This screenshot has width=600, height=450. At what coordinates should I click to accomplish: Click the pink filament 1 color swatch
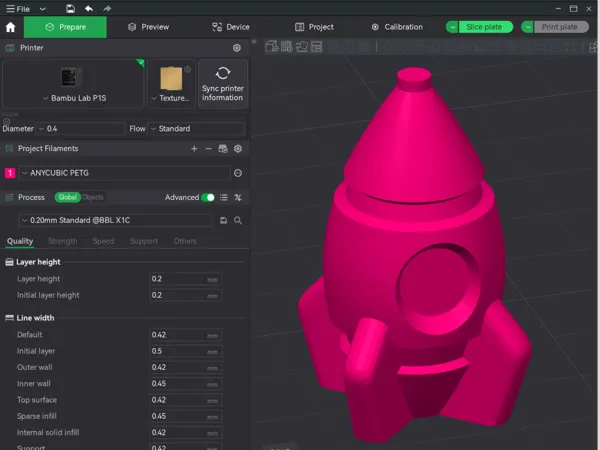(10, 173)
